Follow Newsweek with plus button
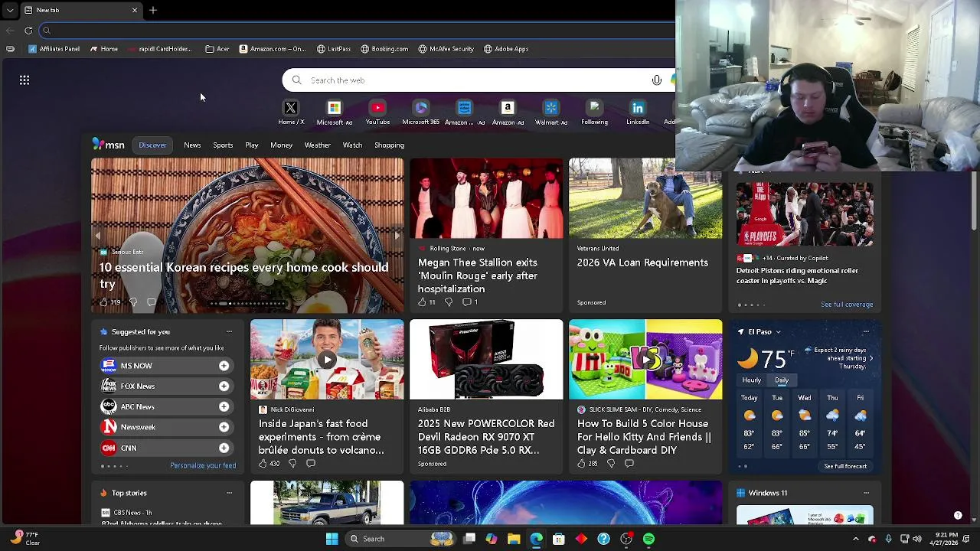 pos(224,427)
